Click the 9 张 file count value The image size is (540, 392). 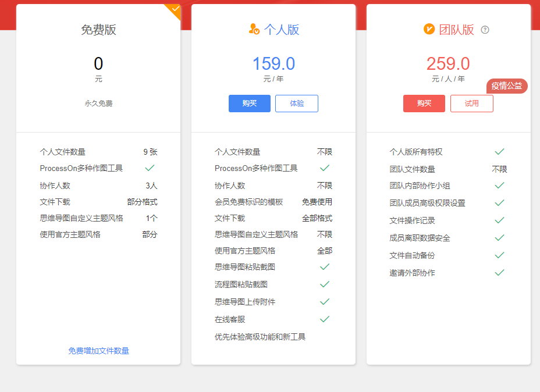[x=150, y=152]
